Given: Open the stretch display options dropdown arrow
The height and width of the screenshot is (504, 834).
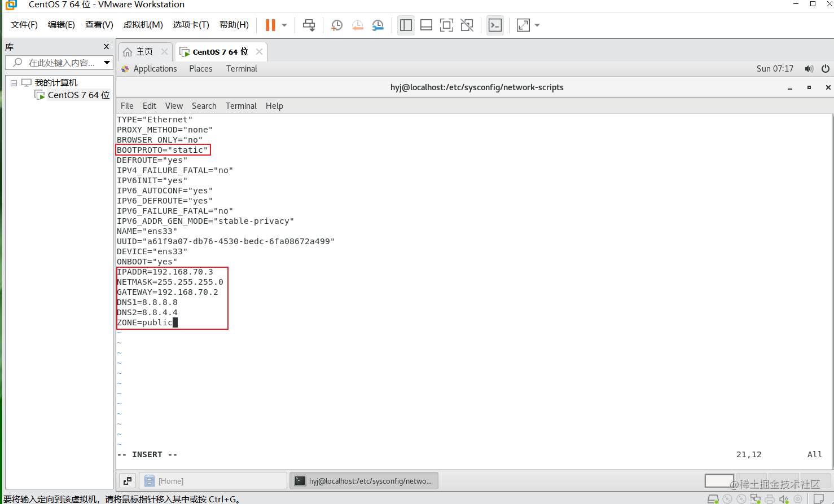Looking at the screenshot, I should tap(537, 25).
